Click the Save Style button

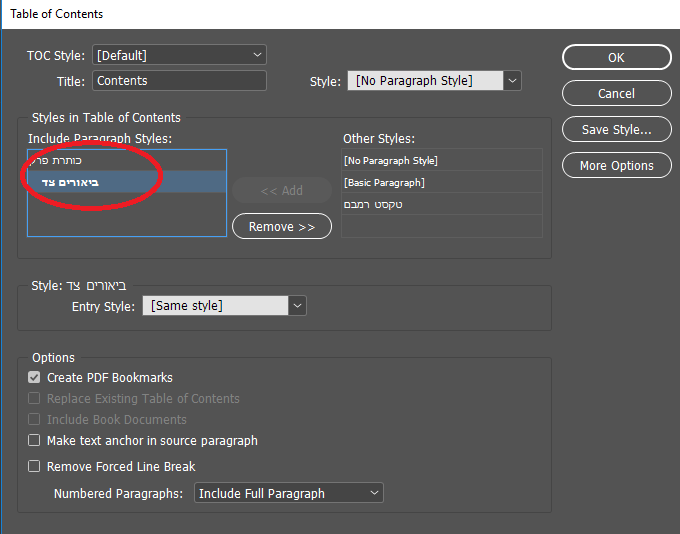click(616, 129)
